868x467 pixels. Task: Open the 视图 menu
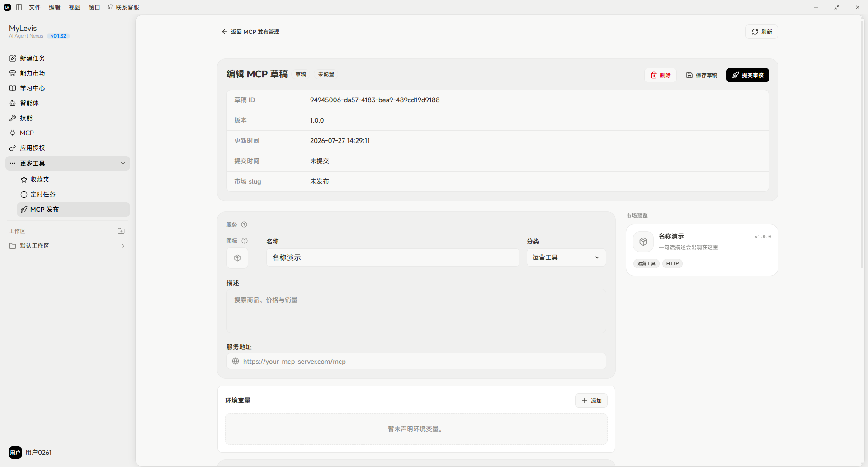[x=75, y=7]
